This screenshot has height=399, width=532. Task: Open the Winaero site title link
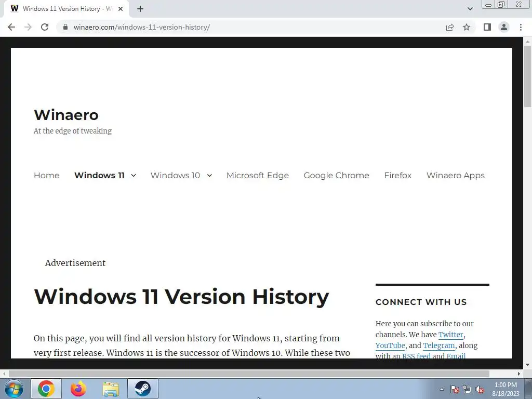click(66, 115)
